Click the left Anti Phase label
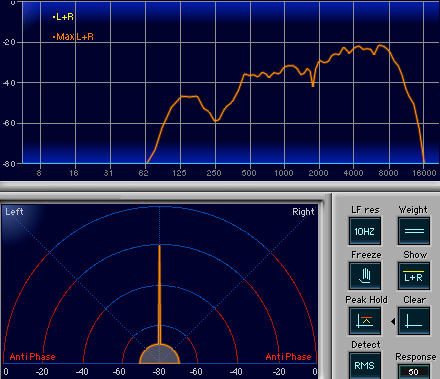This screenshot has height=379, width=440. point(32,357)
